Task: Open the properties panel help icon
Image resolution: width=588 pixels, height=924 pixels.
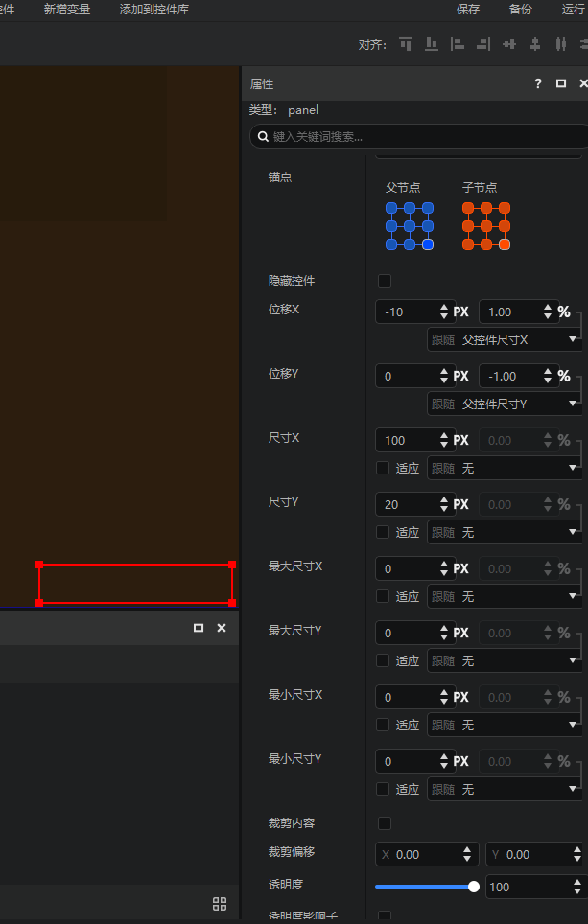Action: (x=538, y=84)
